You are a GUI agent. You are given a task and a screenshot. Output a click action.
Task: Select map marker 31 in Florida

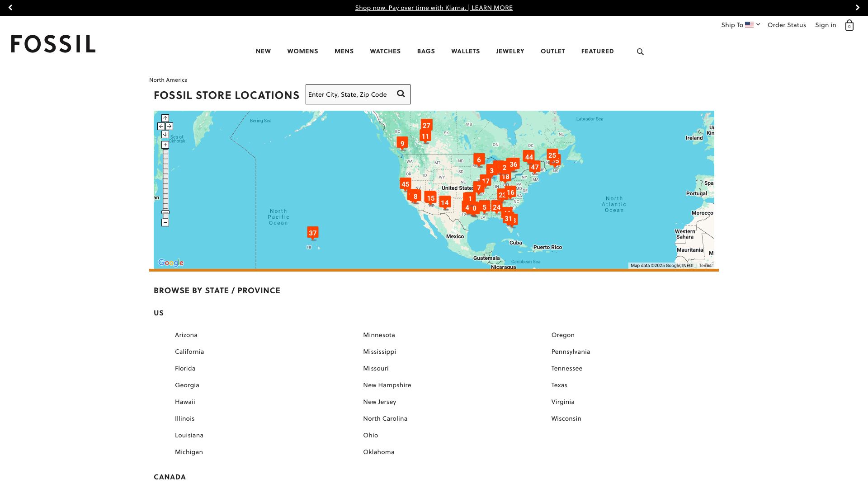pos(508,218)
